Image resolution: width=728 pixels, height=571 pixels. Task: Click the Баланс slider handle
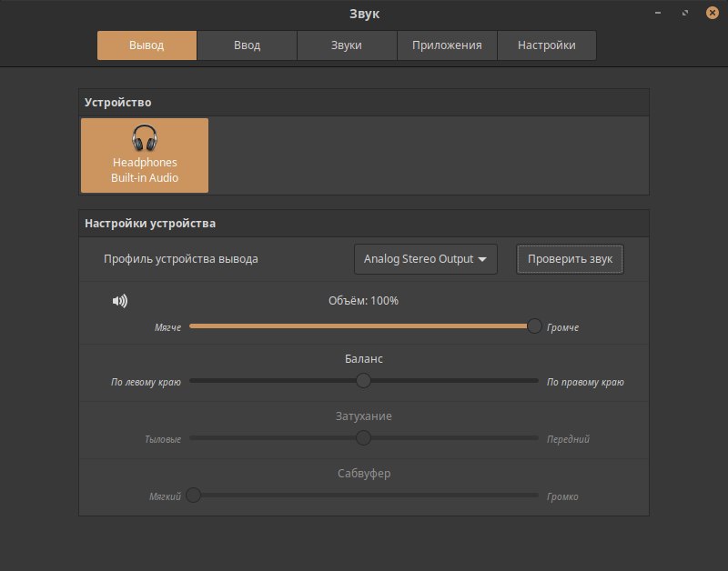coord(363,381)
